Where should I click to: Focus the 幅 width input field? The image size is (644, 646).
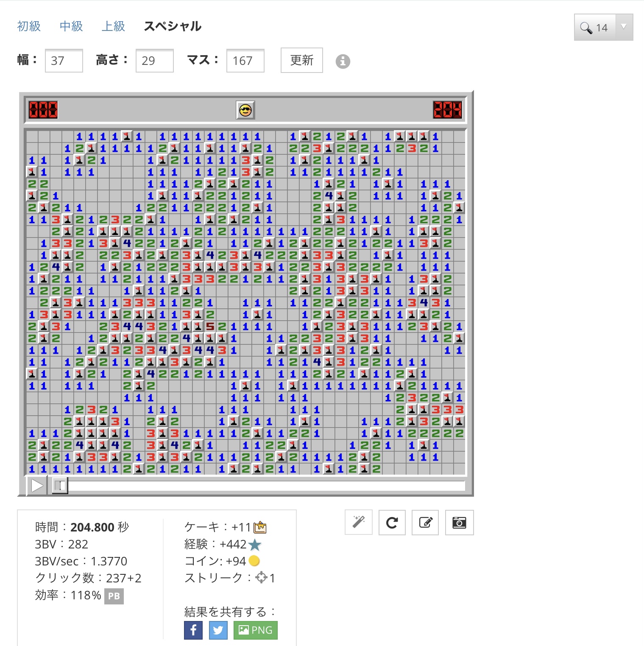click(x=64, y=61)
